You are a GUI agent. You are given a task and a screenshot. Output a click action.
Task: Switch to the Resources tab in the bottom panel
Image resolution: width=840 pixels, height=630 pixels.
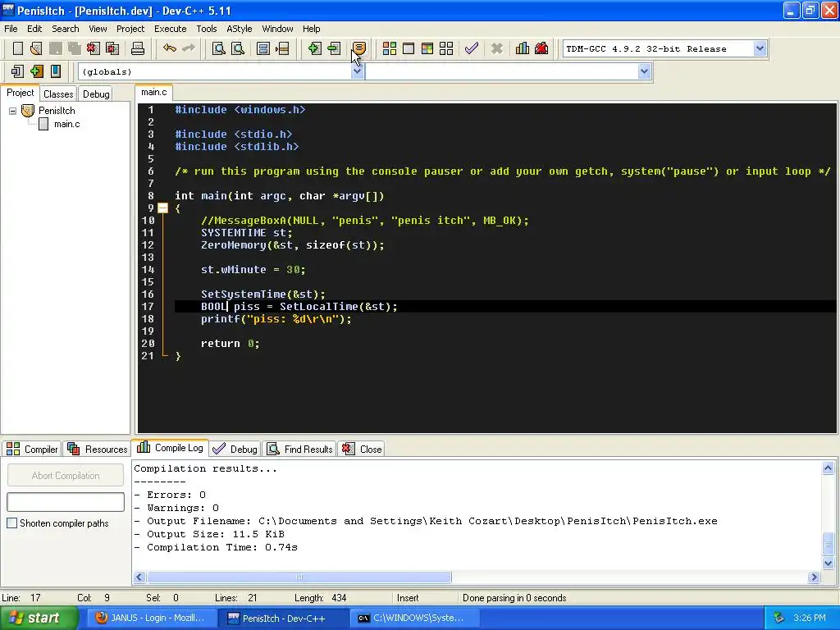[98, 449]
